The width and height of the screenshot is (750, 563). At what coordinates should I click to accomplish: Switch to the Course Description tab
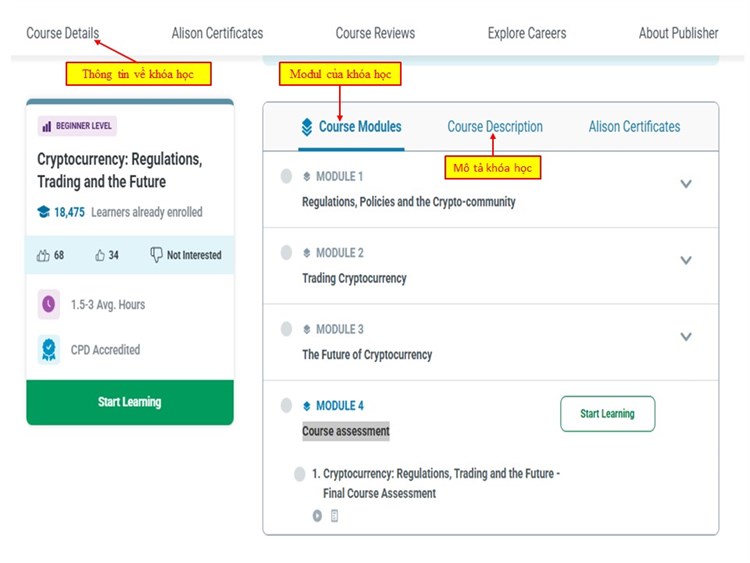tap(494, 127)
